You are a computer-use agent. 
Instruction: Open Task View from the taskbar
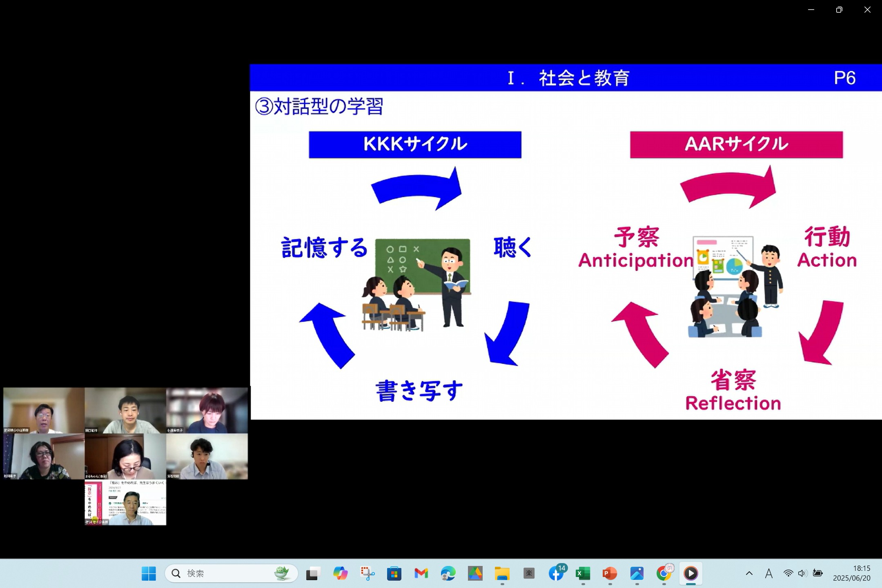[x=313, y=574]
